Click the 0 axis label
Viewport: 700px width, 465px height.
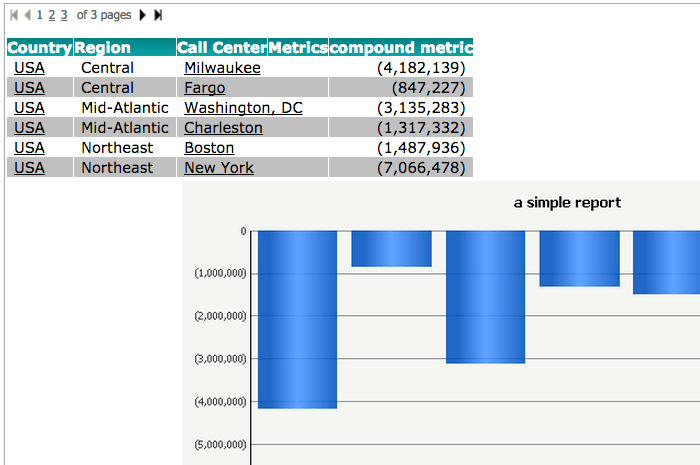[243, 231]
